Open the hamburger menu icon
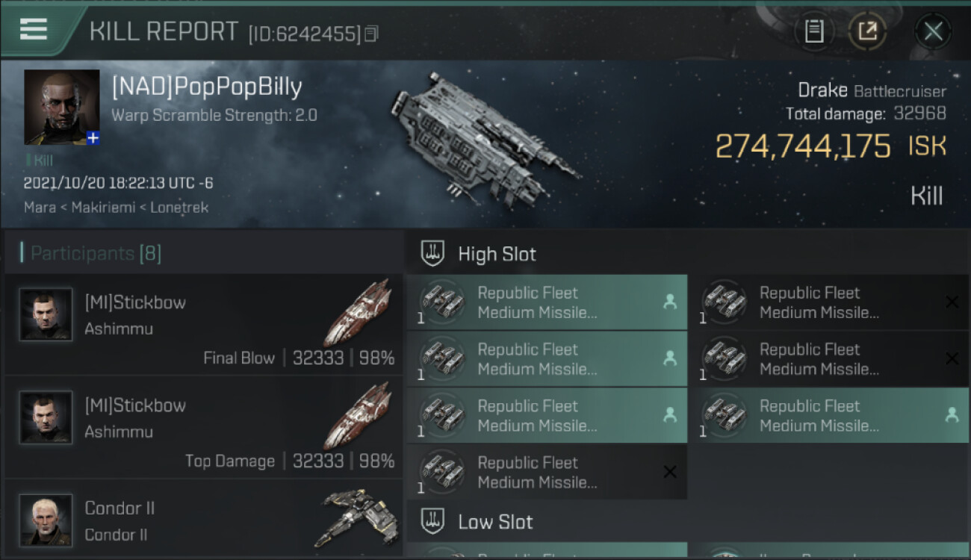971x560 pixels. pos(34,30)
